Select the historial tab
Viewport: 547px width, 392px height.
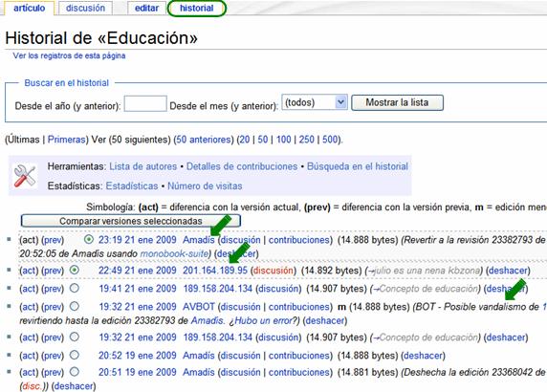coord(197,8)
